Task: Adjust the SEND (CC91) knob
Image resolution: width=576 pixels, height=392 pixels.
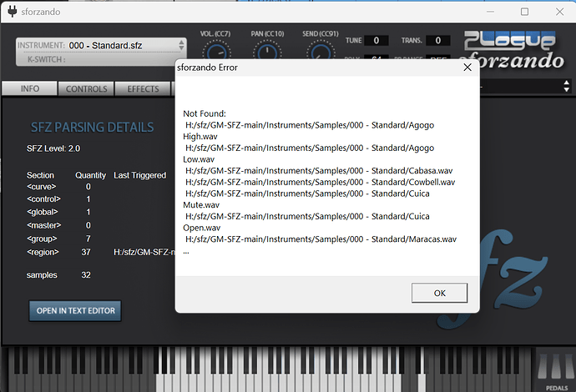Action: [321, 52]
